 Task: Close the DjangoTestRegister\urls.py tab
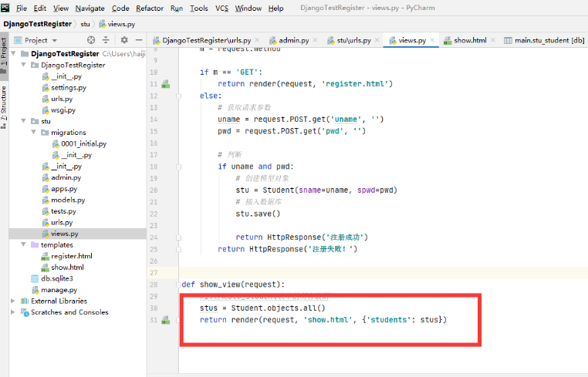coord(257,40)
